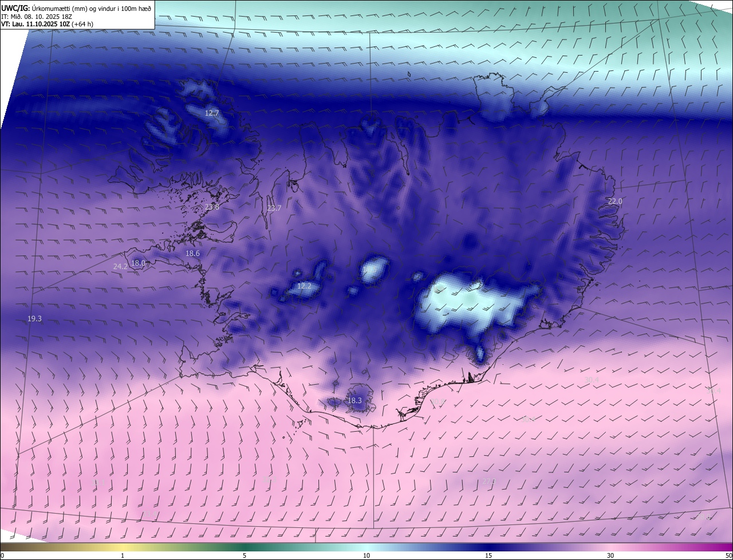Click the 18.0 value label on the map

pos(139,263)
